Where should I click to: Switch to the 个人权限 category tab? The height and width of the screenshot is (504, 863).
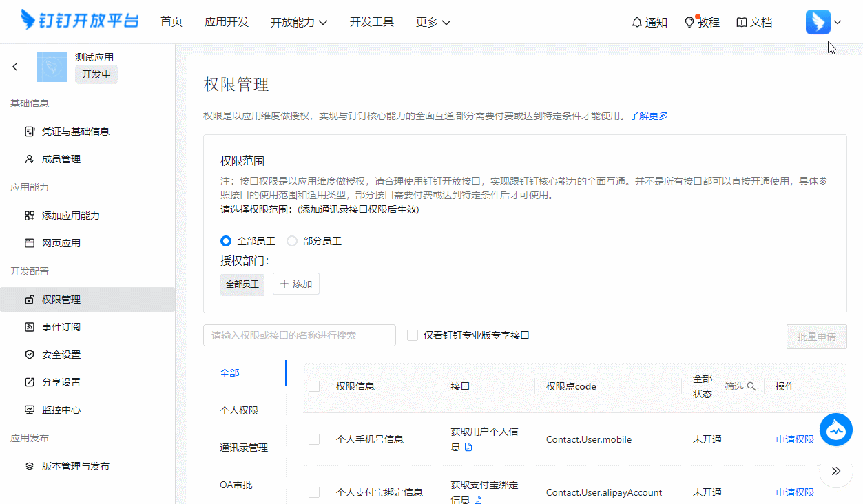(x=239, y=410)
